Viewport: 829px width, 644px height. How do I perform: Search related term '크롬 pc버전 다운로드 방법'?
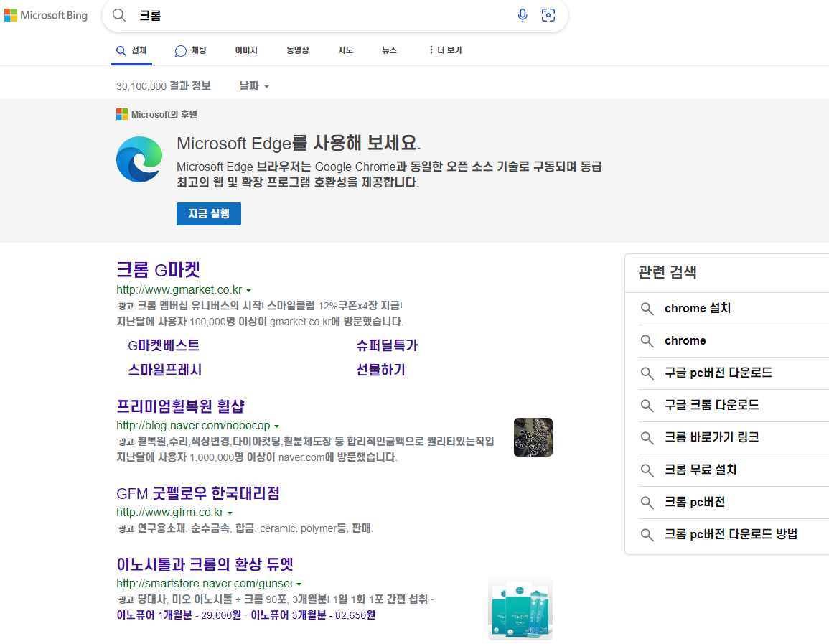[731, 534]
